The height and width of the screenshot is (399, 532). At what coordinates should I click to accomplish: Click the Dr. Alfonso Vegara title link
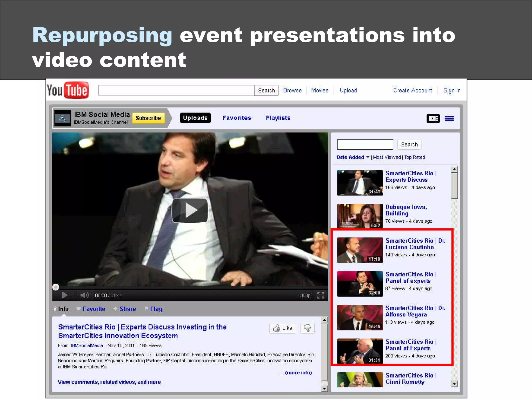click(x=415, y=311)
